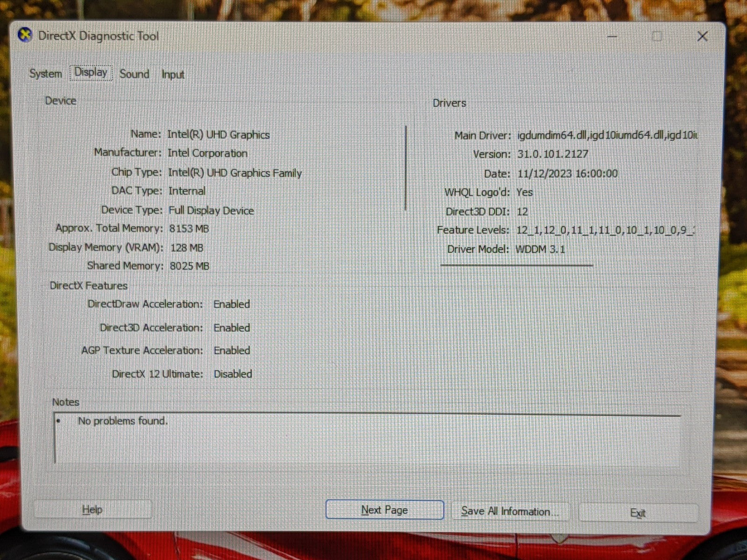Viewport: 747px width, 560px height.
Task: Click the Feature Levels value text
Action: click(x=605, y=230)
